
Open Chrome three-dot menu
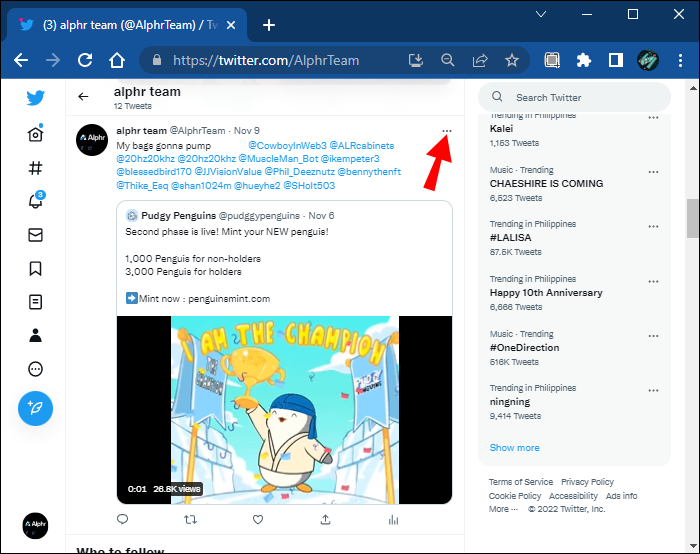(680, 60)
